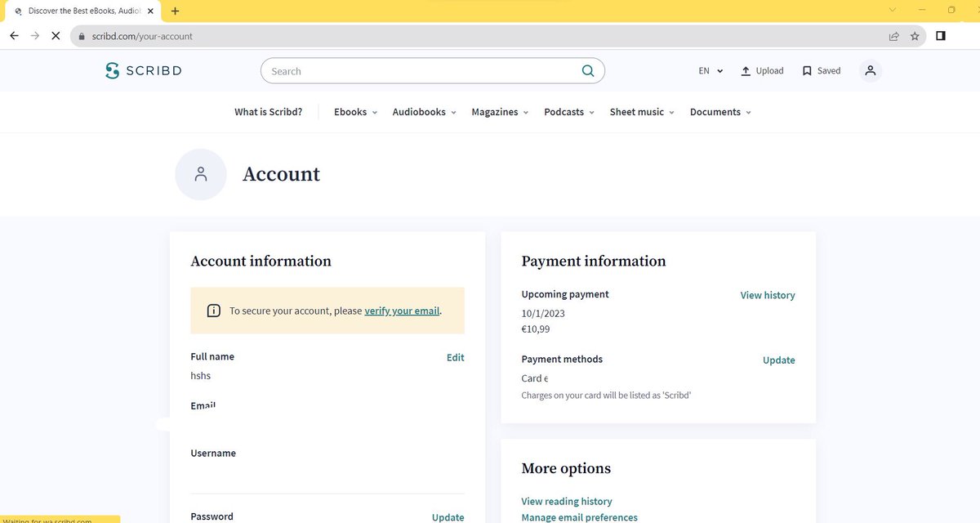Click the Account page heading
980x523 pixels.
pyautogui.click(x=281, y=174)
